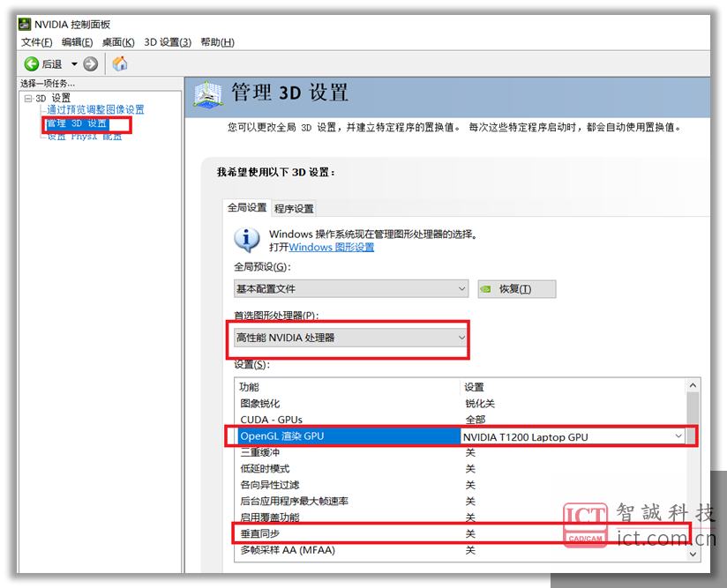Collapse the 3D 设置 tree node
Screen dimensions: 727x588
29,97
